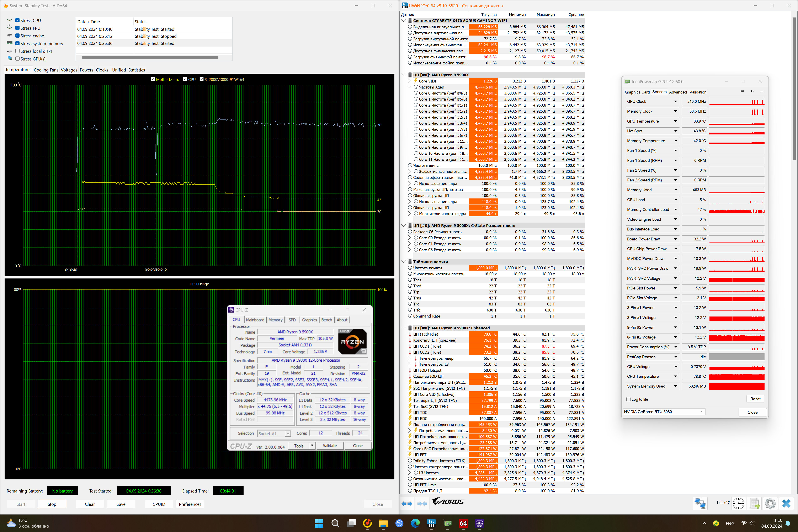Open GPU-Z hamburger menu

click(x=762, y=91)
